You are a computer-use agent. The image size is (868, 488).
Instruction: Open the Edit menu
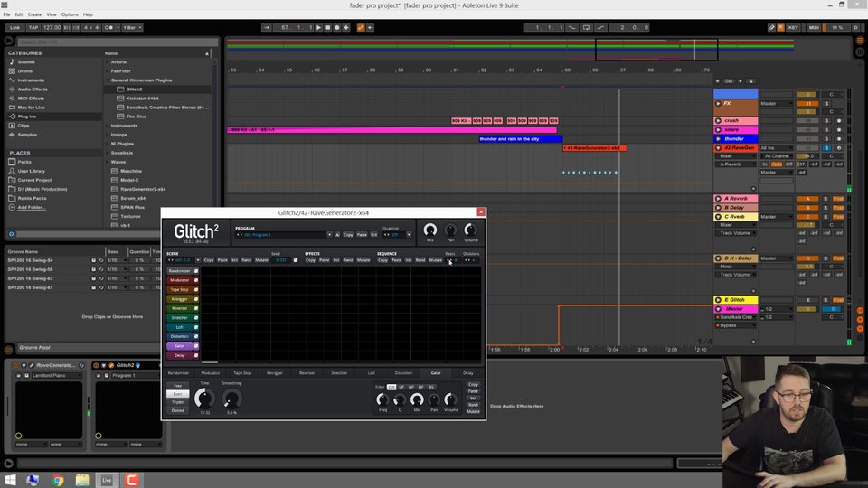[19, 14]
